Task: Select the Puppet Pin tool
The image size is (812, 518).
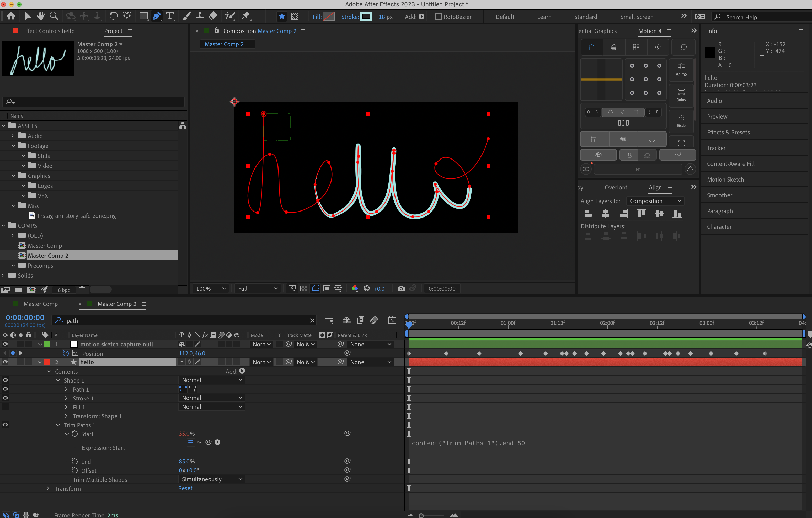Action: tap(246, 16)
